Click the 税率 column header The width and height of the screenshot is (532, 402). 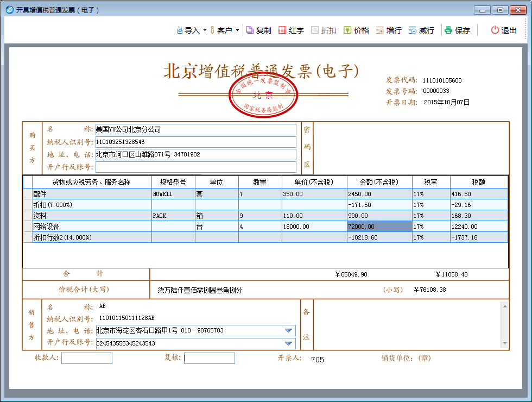click(x=431, y=183)
